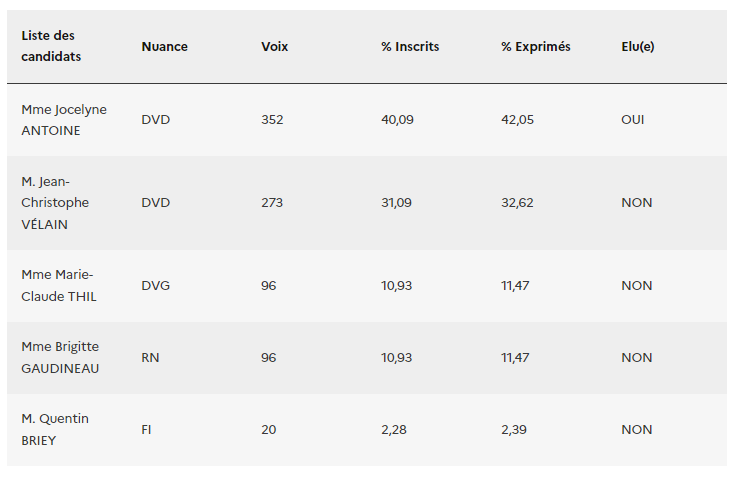739x477 pixels.
Task: Click candidate M. Jean-Christophe VÉLAIN
Action: click(55, 202)
